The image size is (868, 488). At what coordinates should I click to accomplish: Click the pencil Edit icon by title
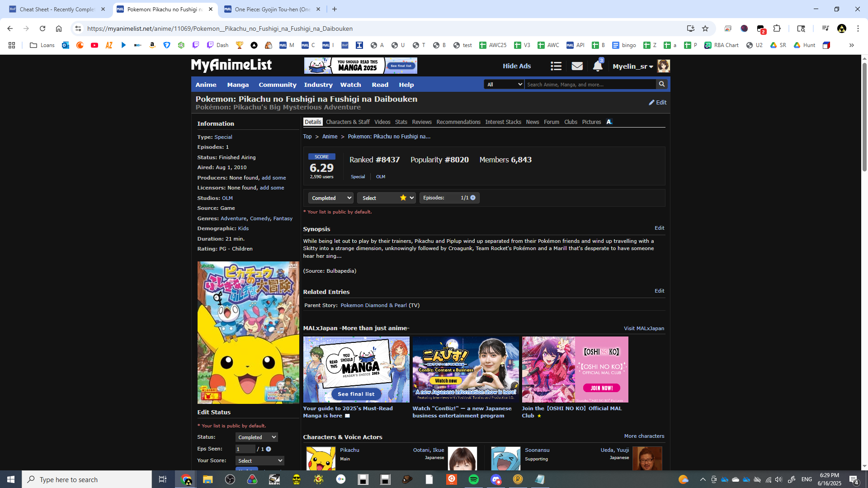tap(657, 103)
